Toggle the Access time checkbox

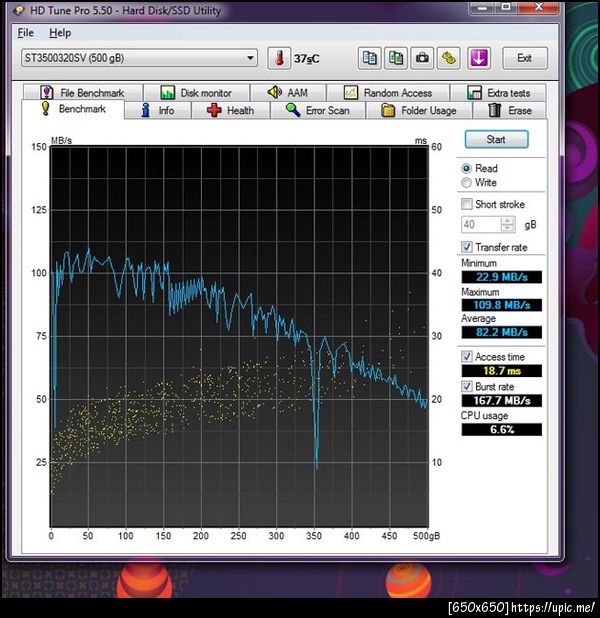467,356
